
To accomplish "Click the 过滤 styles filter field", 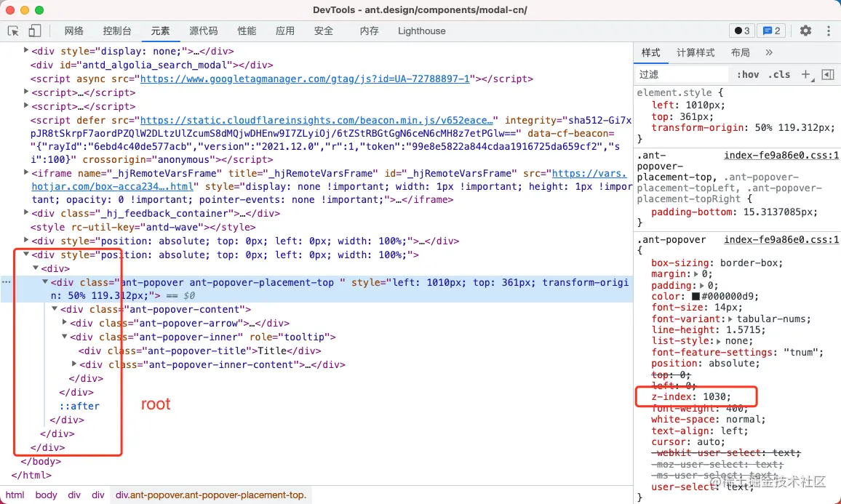I will pyautogui.click(x=682, y=74).
